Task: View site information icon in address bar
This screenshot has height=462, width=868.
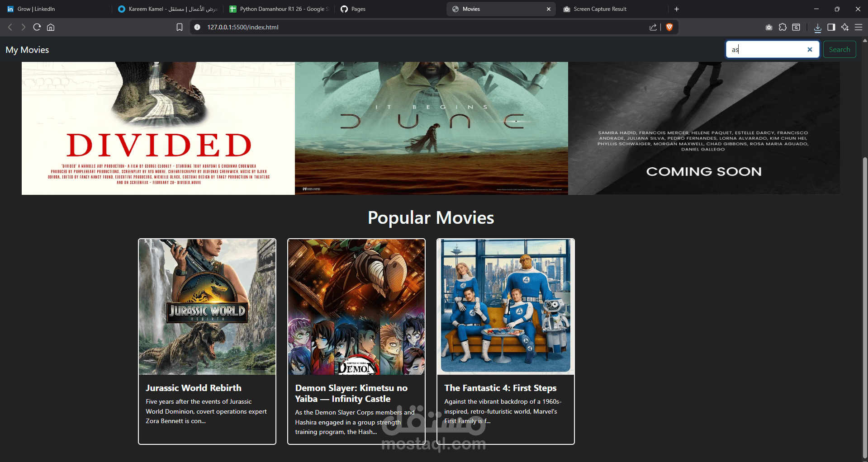Action: pos(197,27)
